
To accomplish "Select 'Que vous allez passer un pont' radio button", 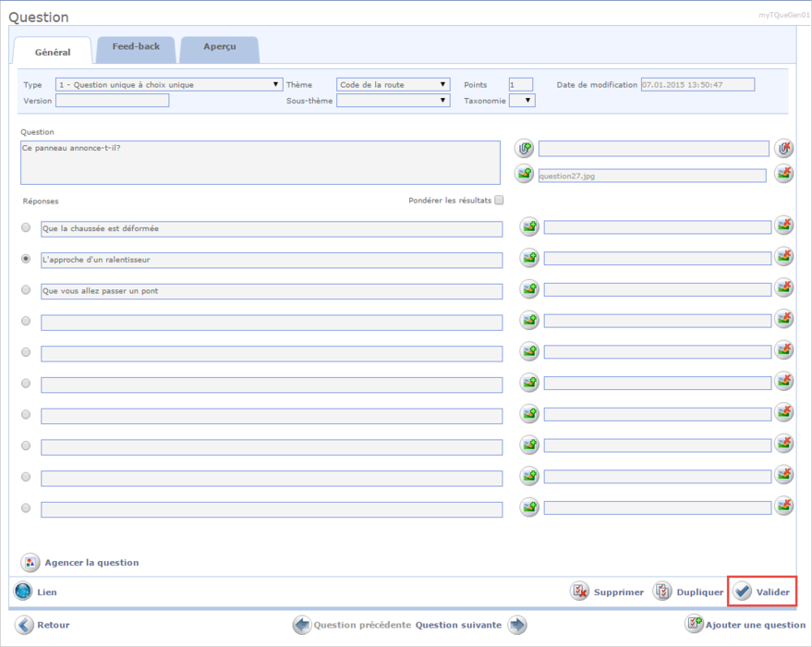I will 26,290.
